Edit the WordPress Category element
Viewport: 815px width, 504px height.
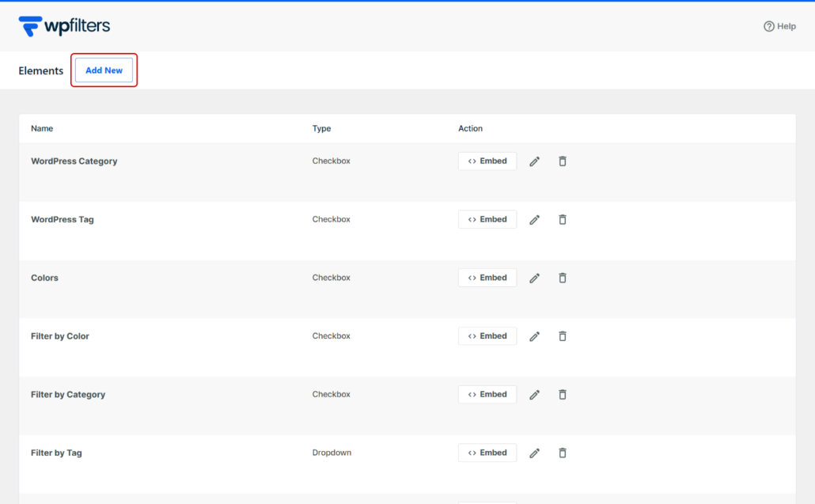pyautogui.click(x=534, y=161)
